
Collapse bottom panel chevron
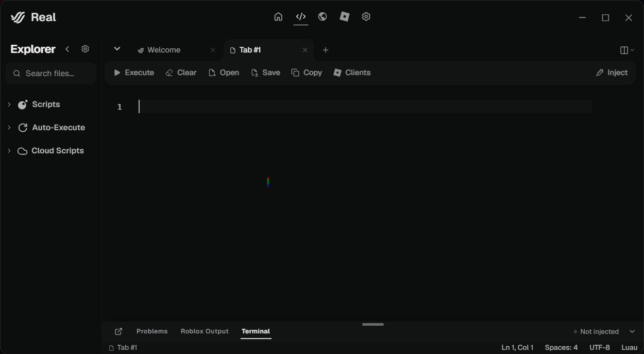pos(632,332)
